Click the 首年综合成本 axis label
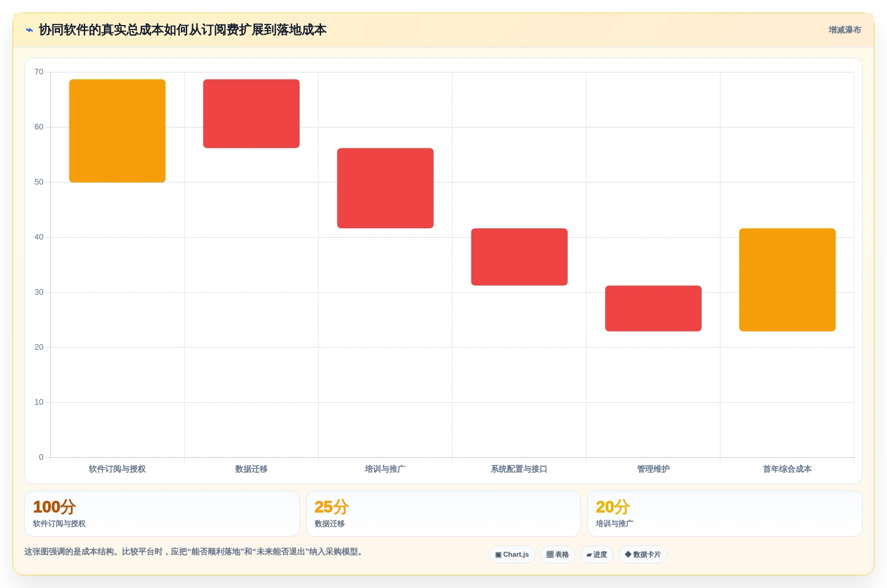The width and height of the screenshot is (887, 588). (x=787, y=469)
